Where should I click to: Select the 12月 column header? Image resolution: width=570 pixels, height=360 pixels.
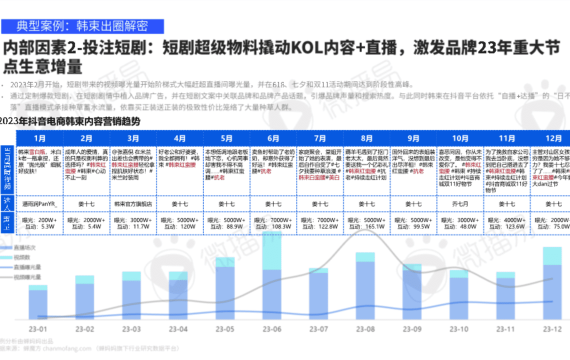tap(553, 139)
